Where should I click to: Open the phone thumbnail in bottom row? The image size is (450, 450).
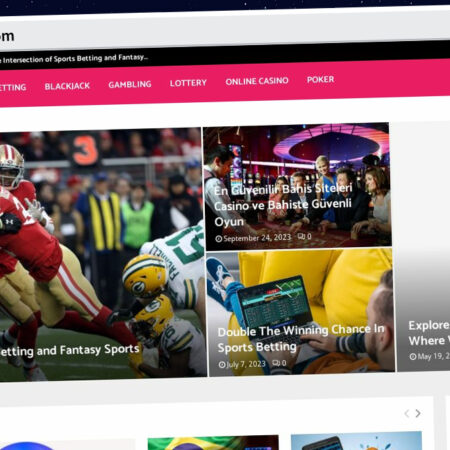tap(356, 441)
